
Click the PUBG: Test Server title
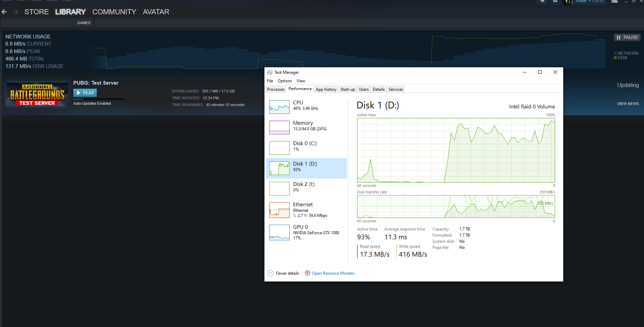pos(96,83)
